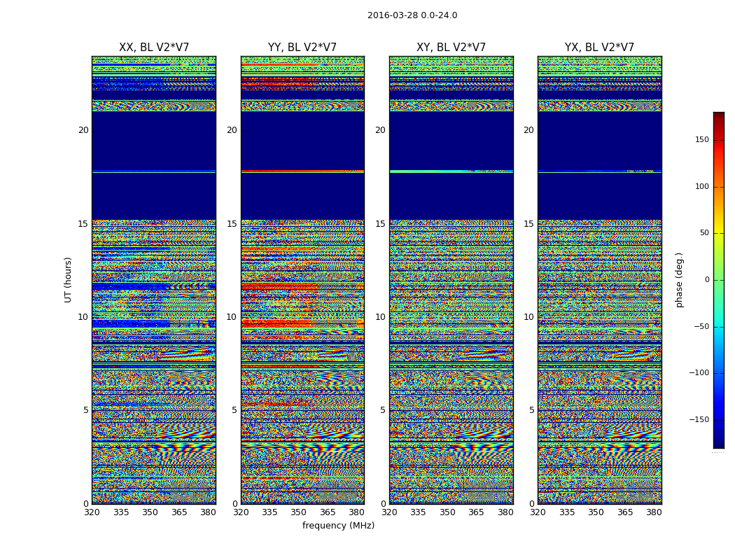Pick the 100 tick on the colorbar
Image resolution: width=735 pixels, height=560 pixels.
[702, 186]
